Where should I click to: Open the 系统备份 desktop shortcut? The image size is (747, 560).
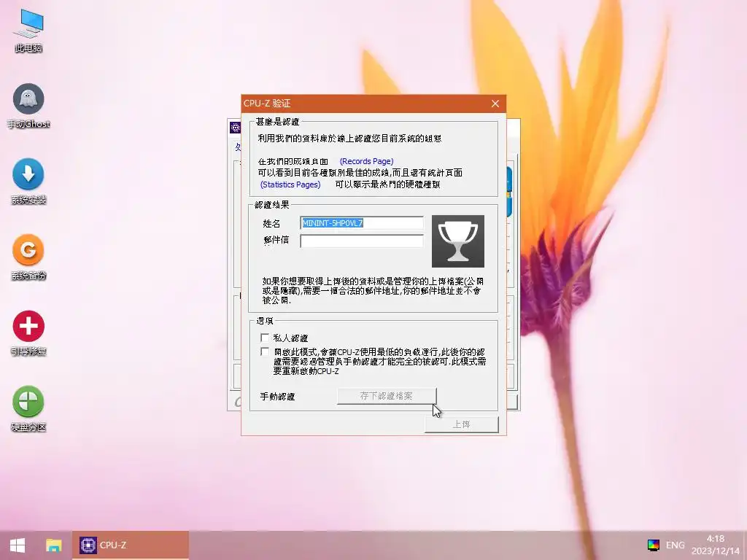(x=28, y=257)
